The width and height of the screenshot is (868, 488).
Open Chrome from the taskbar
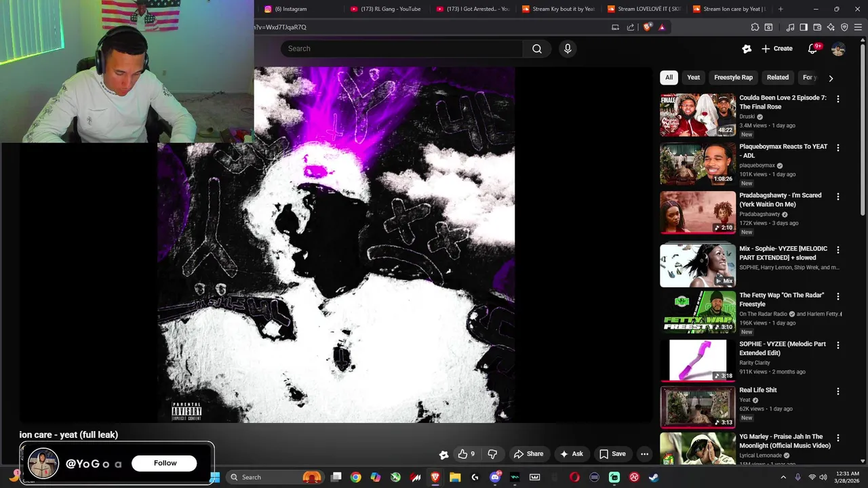[355, 477]
